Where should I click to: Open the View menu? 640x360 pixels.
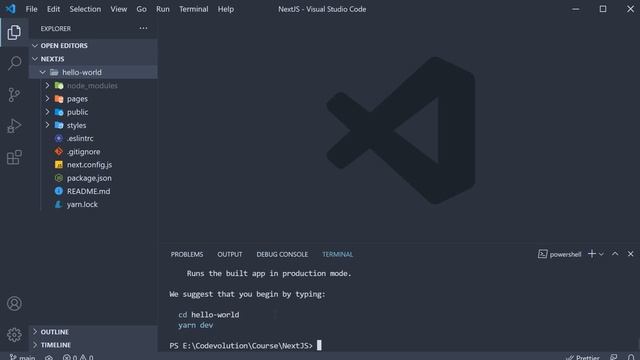click(x=118, y=9)
